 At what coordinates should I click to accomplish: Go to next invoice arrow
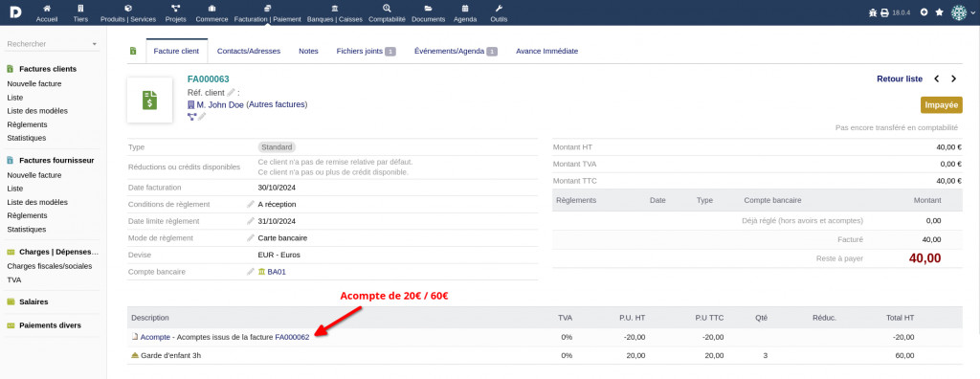click(x=954, y=78)
